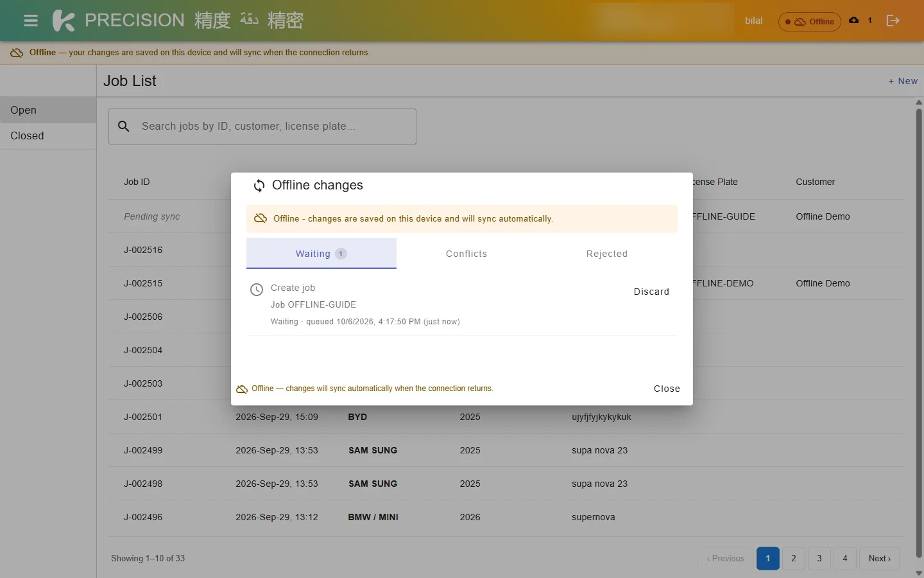Click the logout icon in header
This screenshot has height=578, width=924.
[x=893, y=21]
